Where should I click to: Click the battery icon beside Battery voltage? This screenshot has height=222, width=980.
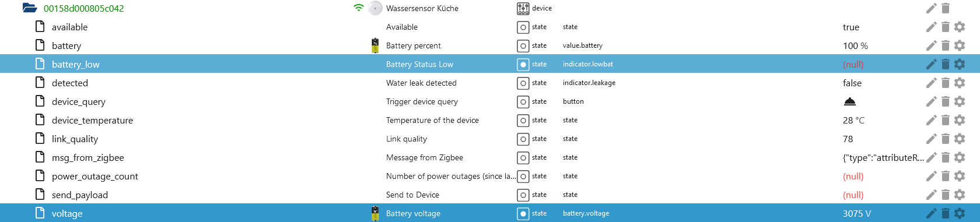(x=375, y=213)
